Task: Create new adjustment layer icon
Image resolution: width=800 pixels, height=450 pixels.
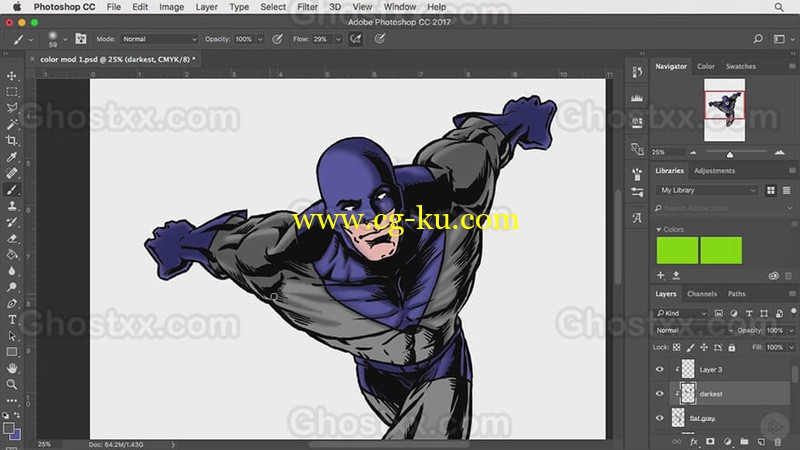Action: pyautogui.click(x=728, y=441)
